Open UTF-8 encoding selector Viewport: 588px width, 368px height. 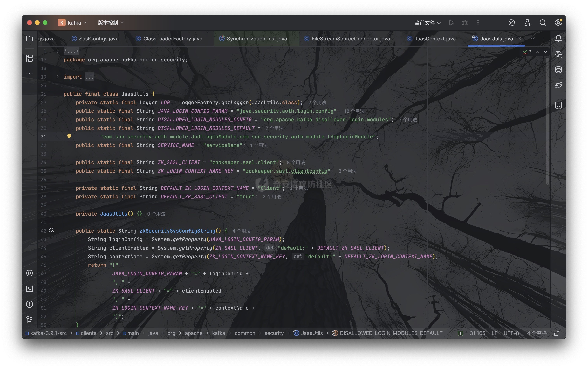click(x=511, y=333)
